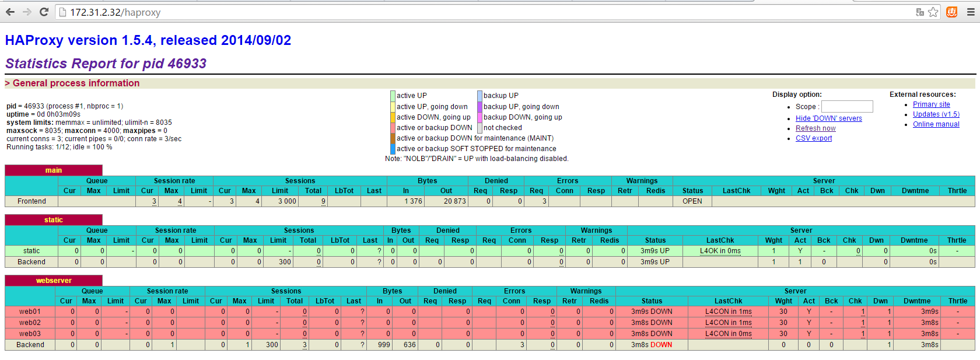Screen dimensions: 980x360
Task: Click the HAProxy version 1.5.4 title
Action: (148, 40)
